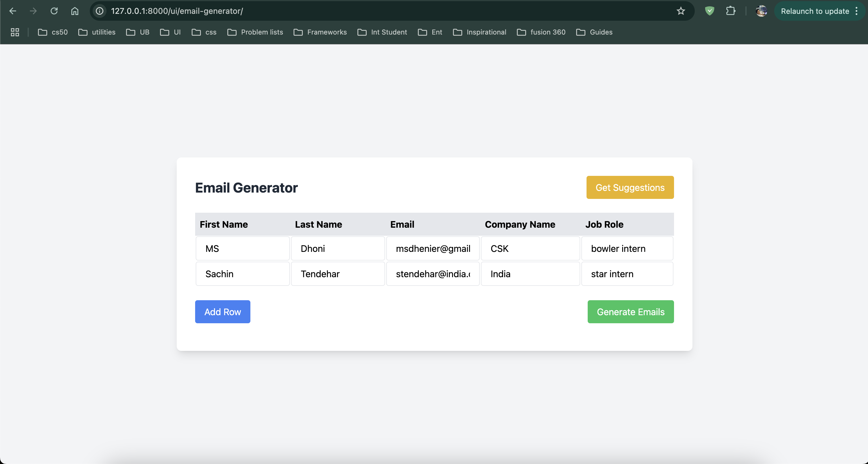The image size is (868, 464).
Task: View site information icon in address bar
Action: 100,11
